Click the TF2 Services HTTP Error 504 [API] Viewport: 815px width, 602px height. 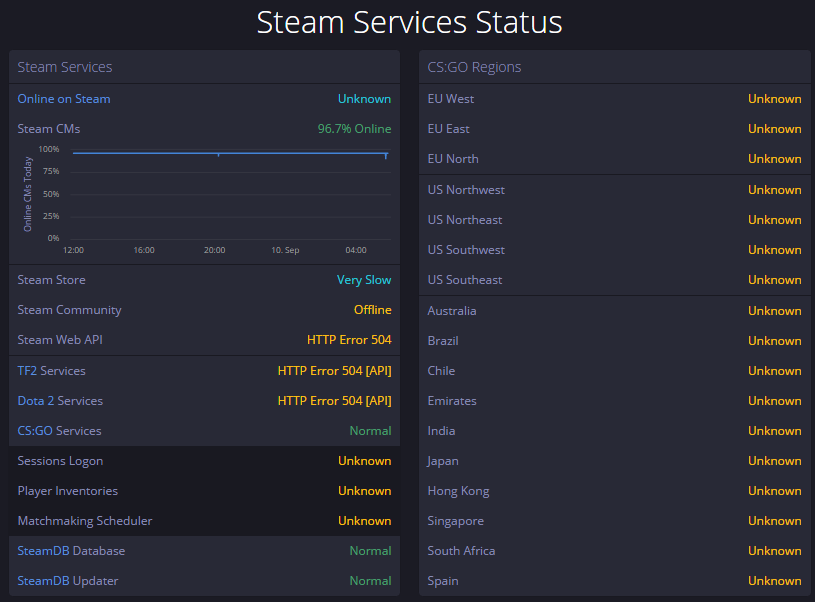pyautogui.click(x=334, y=371)
